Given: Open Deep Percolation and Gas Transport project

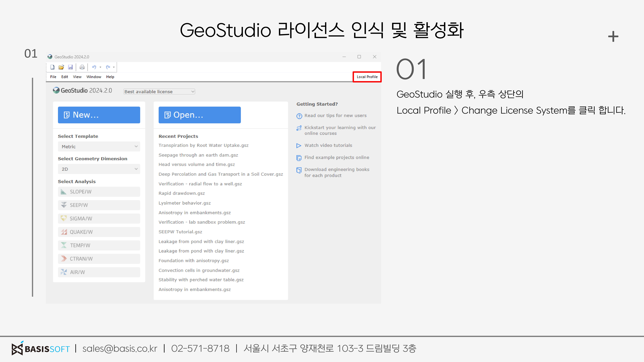Looking at the screenshot, I should [x=221, y=174].
